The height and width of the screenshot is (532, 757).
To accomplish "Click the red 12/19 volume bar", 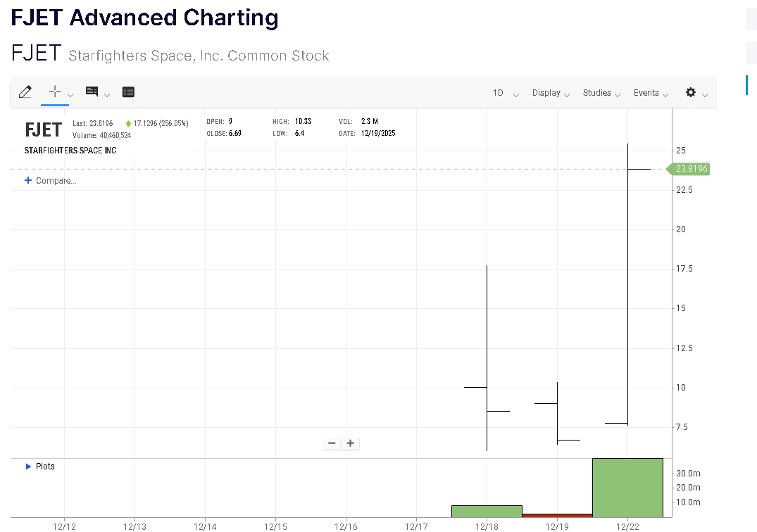I will point(557,516).
